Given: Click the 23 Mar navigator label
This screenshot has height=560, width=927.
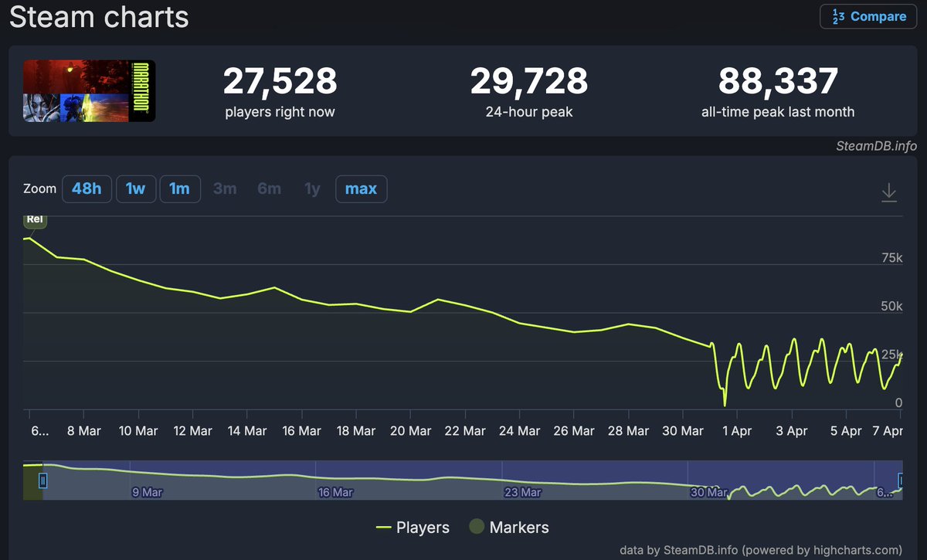Looking at the screenshot, I should coord(522,491).
